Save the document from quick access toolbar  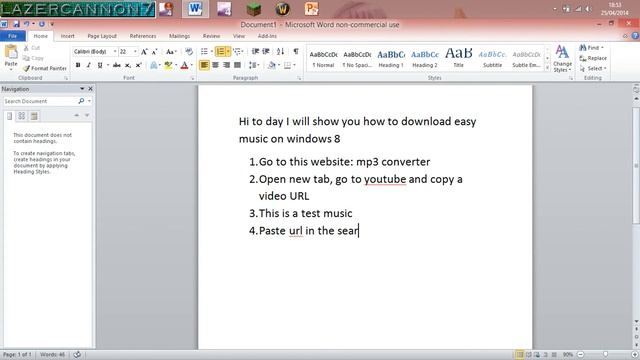tap(16, 24)
